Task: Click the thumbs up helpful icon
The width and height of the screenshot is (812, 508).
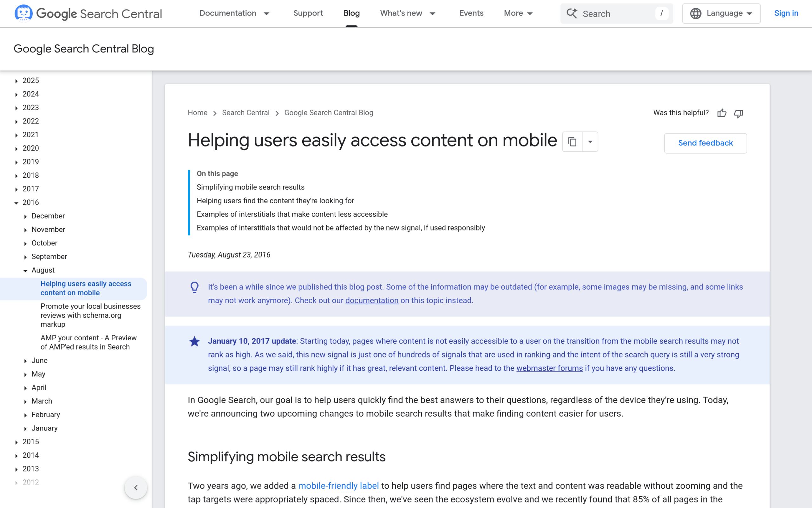Action: tap(722, 113)
